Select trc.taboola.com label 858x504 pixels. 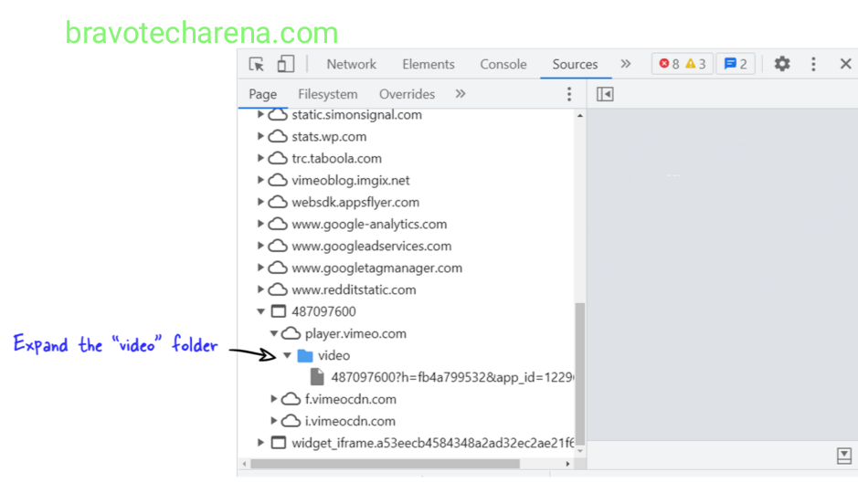[336, 159]
